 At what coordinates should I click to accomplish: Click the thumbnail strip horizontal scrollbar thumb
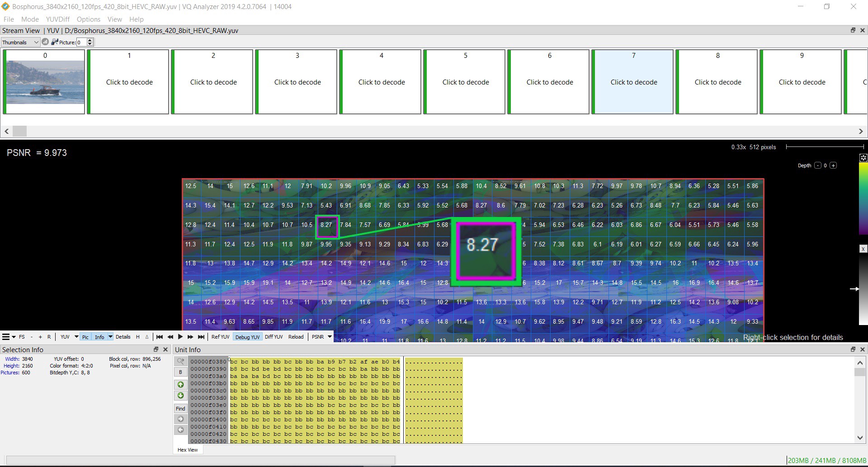pyautogui.click(x=19, y=131)
